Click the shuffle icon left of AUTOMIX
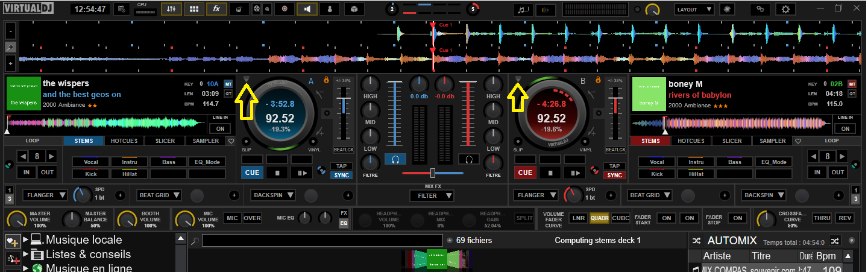Screen dimensions: 868x272 click(696, 240)
